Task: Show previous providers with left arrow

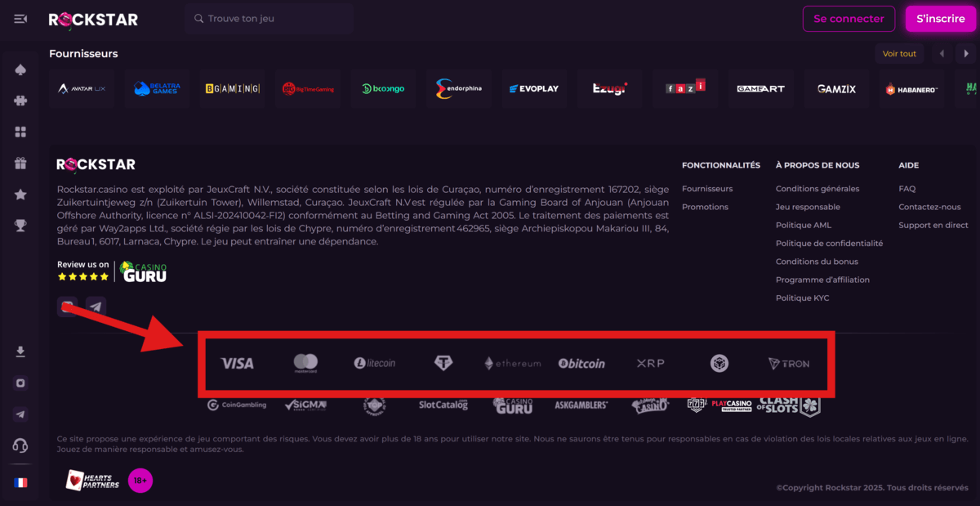Action: (x=942, y=54)
